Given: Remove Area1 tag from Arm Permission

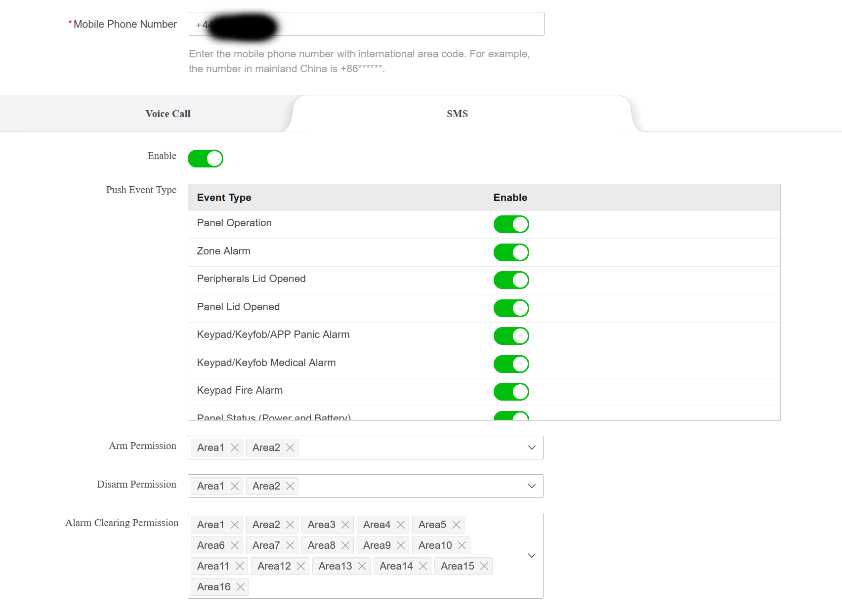Looking at the screenshot, I should click(x=235, y=448).
